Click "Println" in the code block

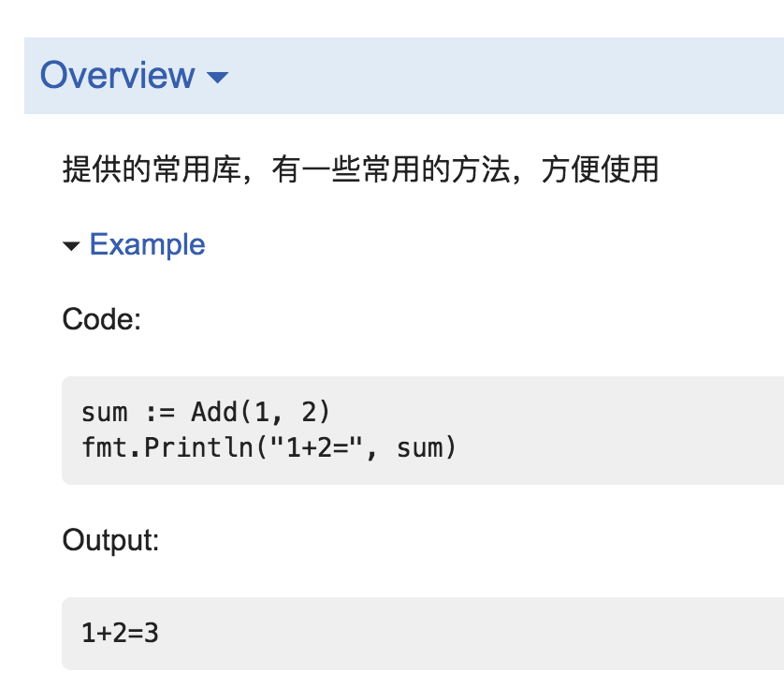[x=198, y=447]
